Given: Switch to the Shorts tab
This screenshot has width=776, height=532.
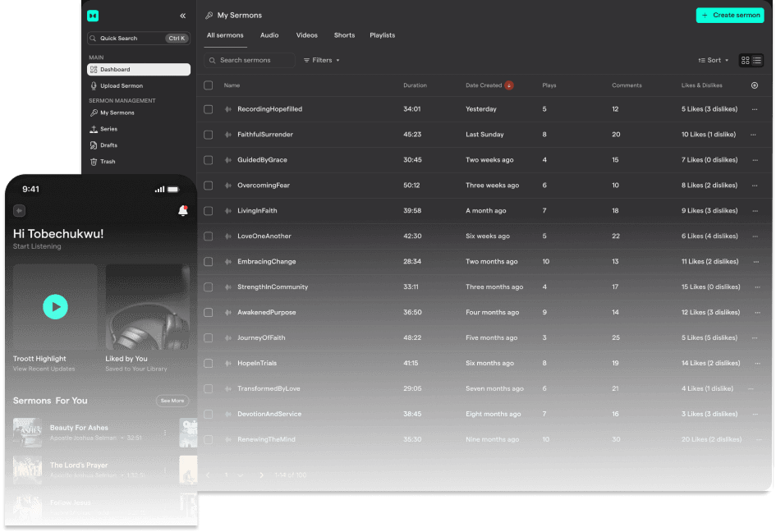Looking at the screenshot, I should pyautogui.click(x=344, y=35).
